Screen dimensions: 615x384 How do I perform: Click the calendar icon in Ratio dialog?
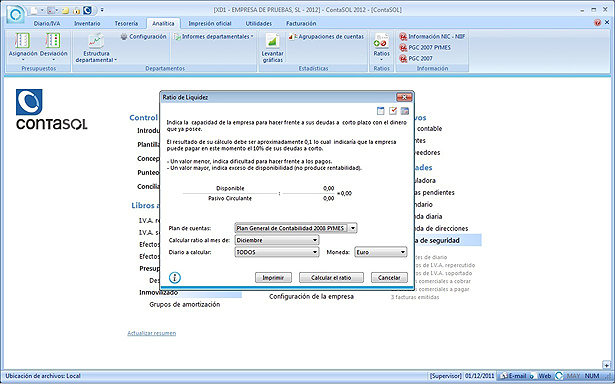click(x=380, y=111)
